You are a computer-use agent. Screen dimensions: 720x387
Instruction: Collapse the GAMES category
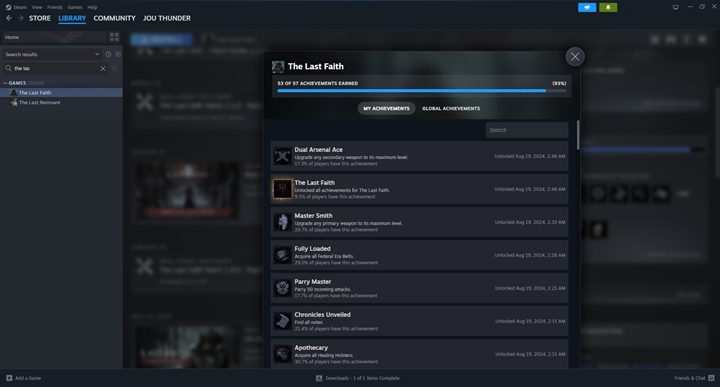click(x=5, y=83)
